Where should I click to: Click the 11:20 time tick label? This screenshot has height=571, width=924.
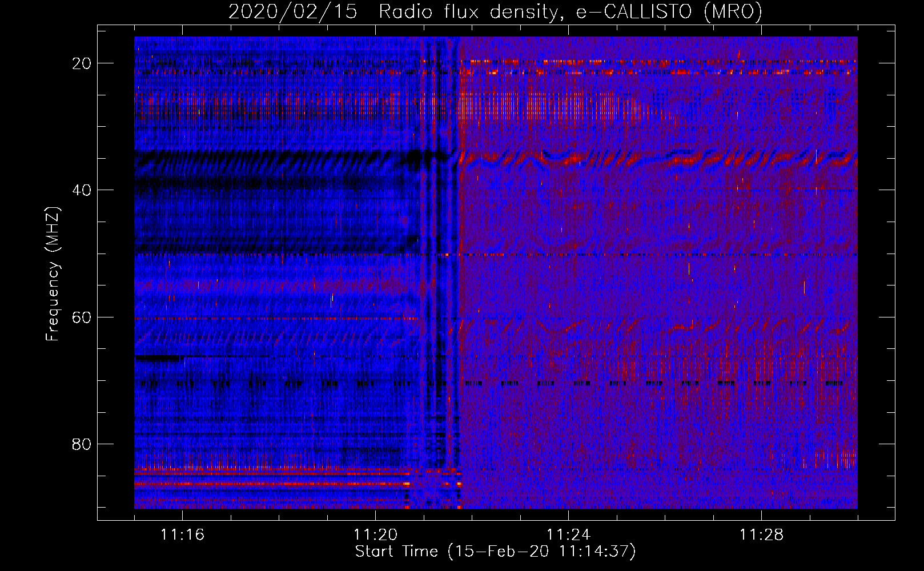[x=375, y=535]
